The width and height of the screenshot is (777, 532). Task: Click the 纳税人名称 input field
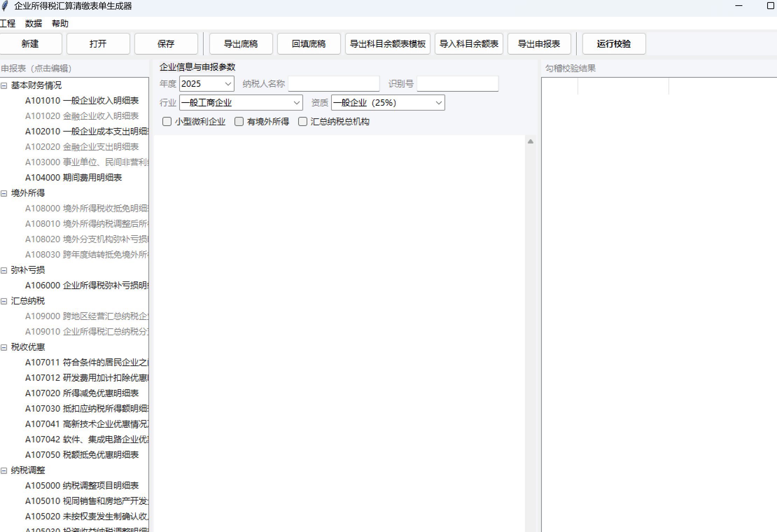point(334,84)
